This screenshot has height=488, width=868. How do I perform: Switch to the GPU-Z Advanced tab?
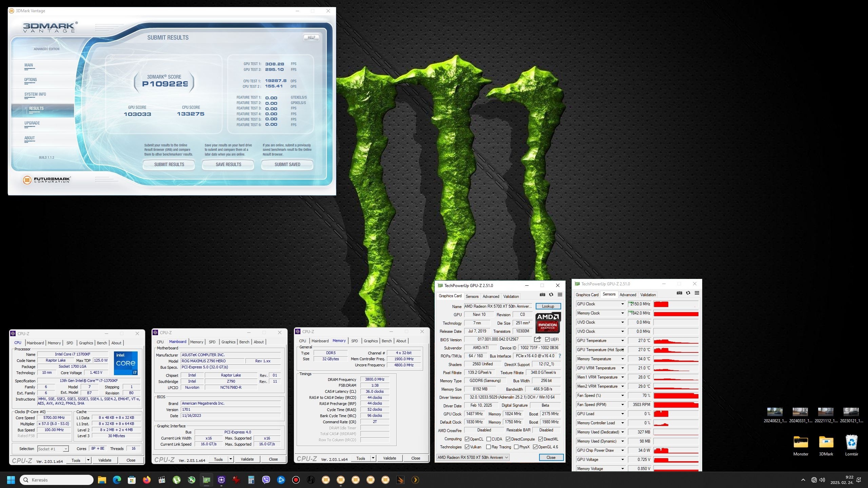coord(491,296)
